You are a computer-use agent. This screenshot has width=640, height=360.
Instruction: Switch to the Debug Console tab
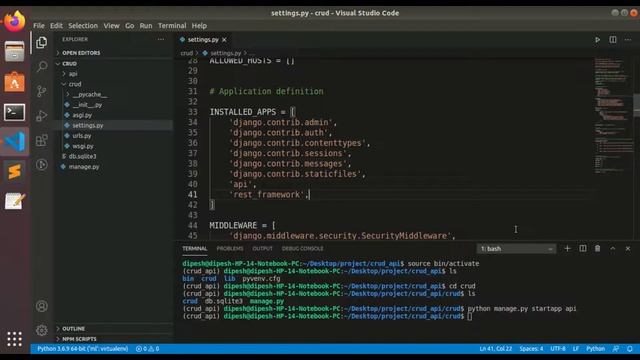[302, 248]
